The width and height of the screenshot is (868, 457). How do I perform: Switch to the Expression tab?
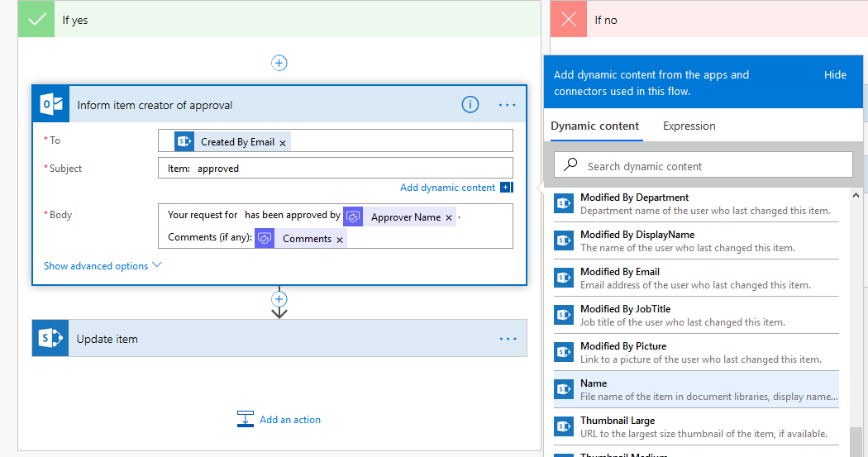(x=689, y=126)
